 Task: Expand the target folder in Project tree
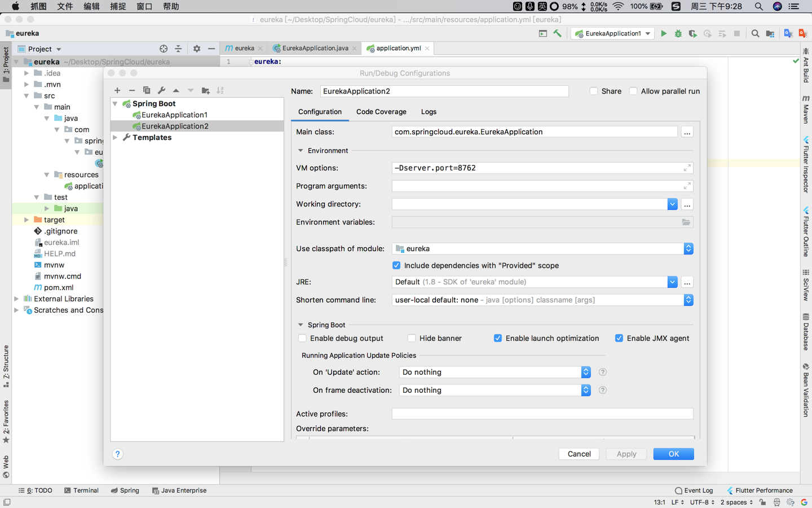(27, 220)
